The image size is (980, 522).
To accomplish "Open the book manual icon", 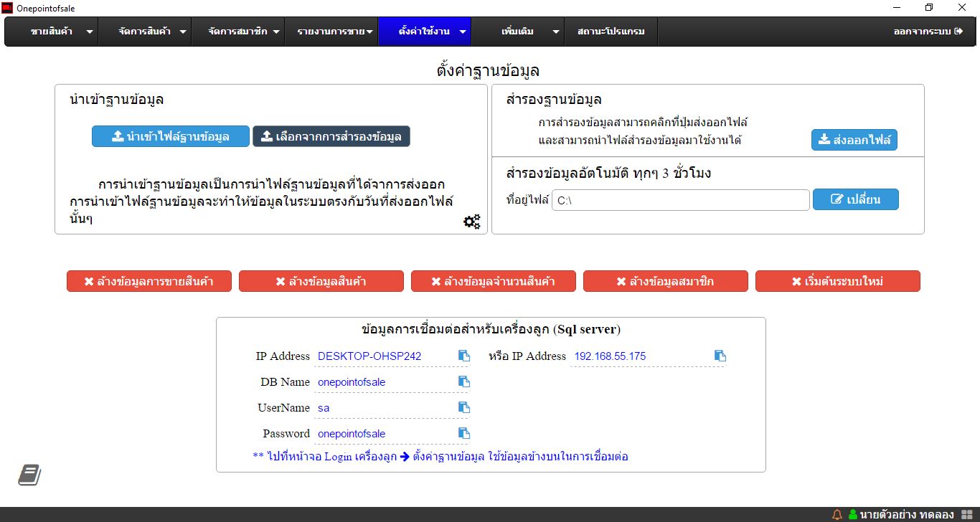I will [29, 475].
